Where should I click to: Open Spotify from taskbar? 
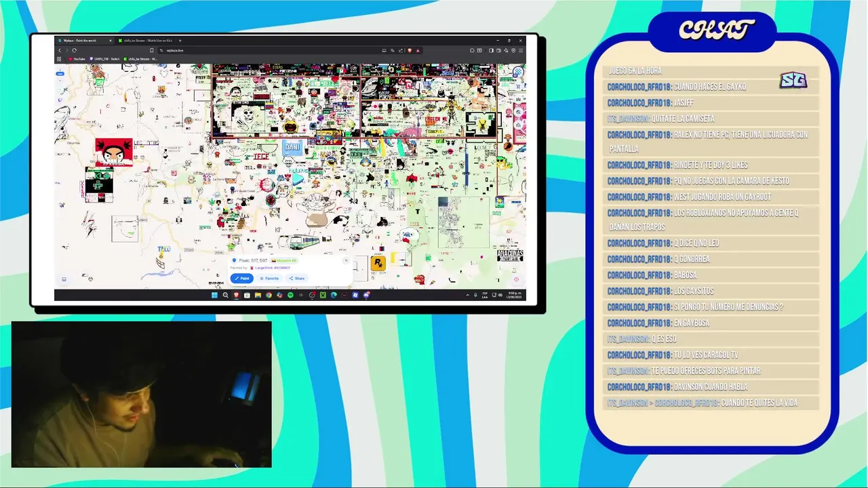pos(290,295)
